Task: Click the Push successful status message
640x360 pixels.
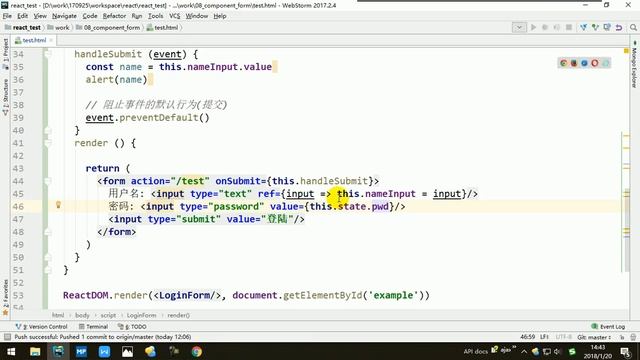Action: (x=102, y=337)
